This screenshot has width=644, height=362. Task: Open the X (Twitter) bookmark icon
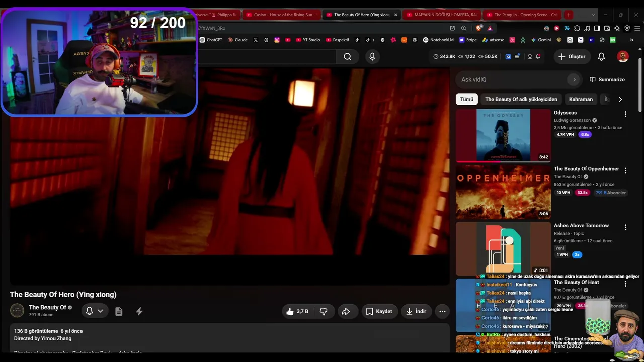pyautogui.click(x=256, y=40)
